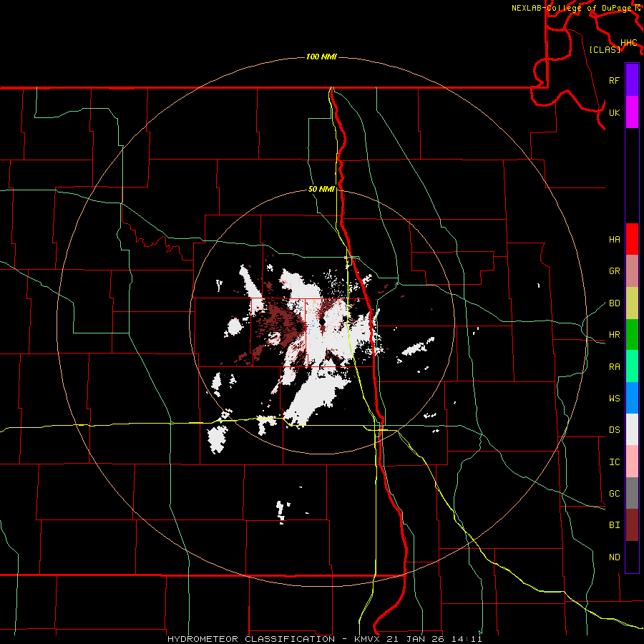Click the RA light green legend swatch
The image size is (644, 644).
632,366
